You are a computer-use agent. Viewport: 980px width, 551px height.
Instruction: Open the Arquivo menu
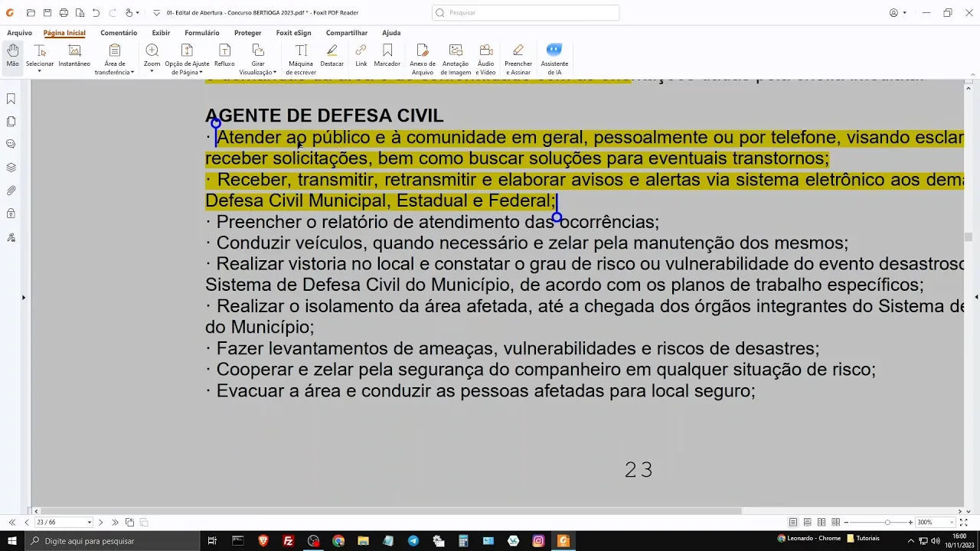click(19, 33)
